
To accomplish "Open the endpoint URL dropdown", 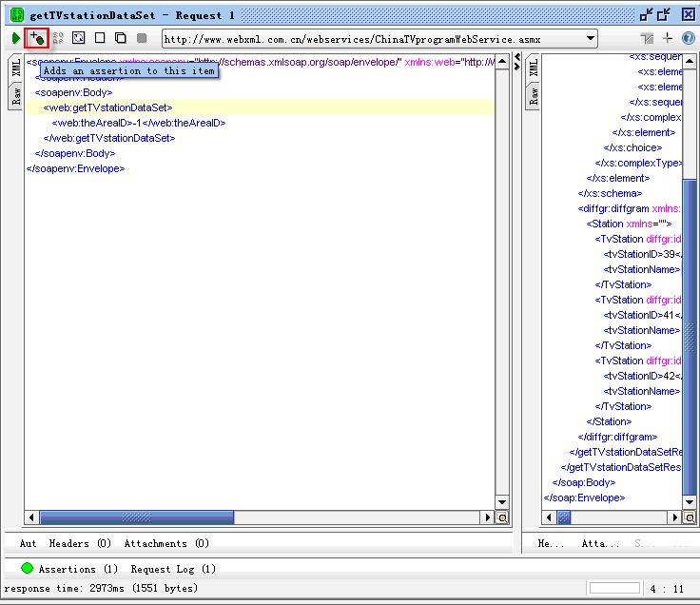I will 591,39.
